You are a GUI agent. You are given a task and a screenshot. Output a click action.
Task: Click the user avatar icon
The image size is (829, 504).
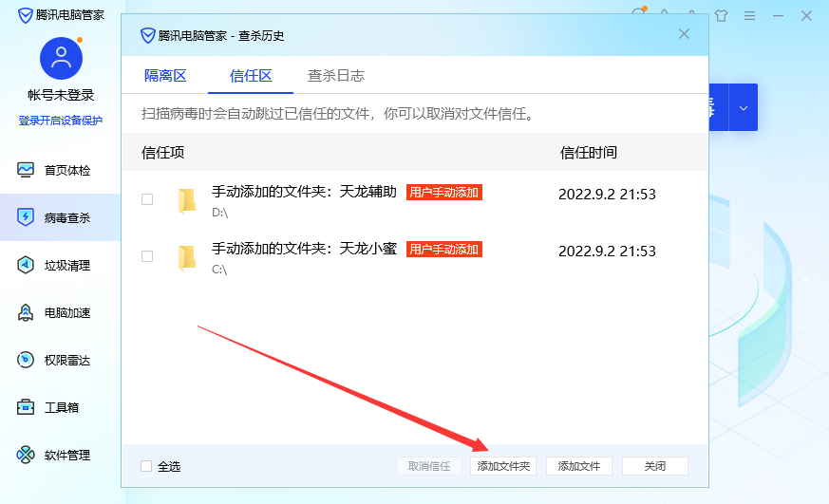point(62,58)
